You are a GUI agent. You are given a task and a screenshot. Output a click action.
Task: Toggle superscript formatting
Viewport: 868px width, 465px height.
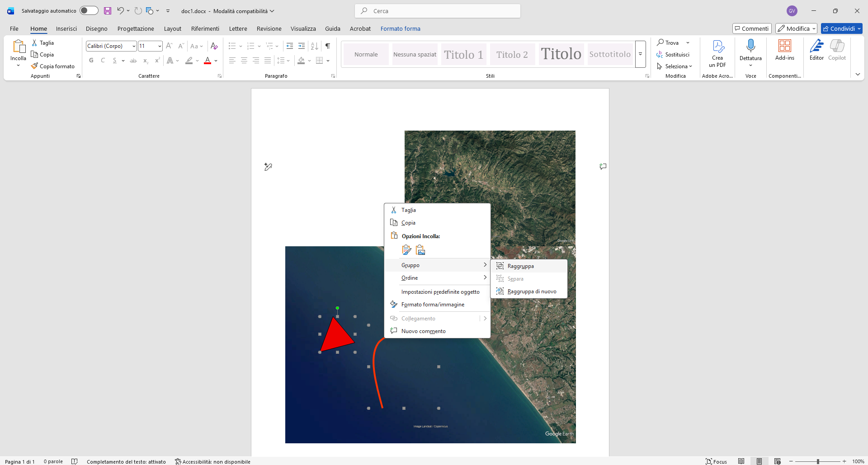pyautogui.click(x=157, y=61)
